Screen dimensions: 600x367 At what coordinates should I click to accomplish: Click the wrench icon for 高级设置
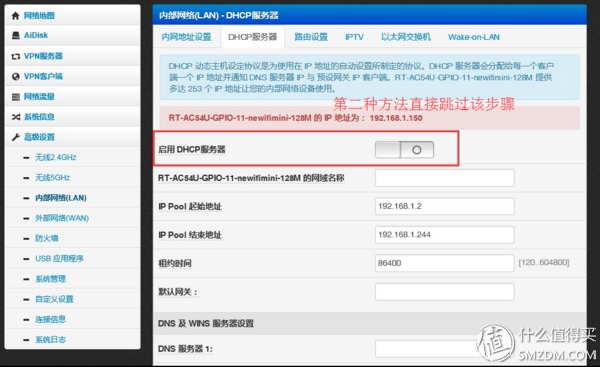point(16,137)
